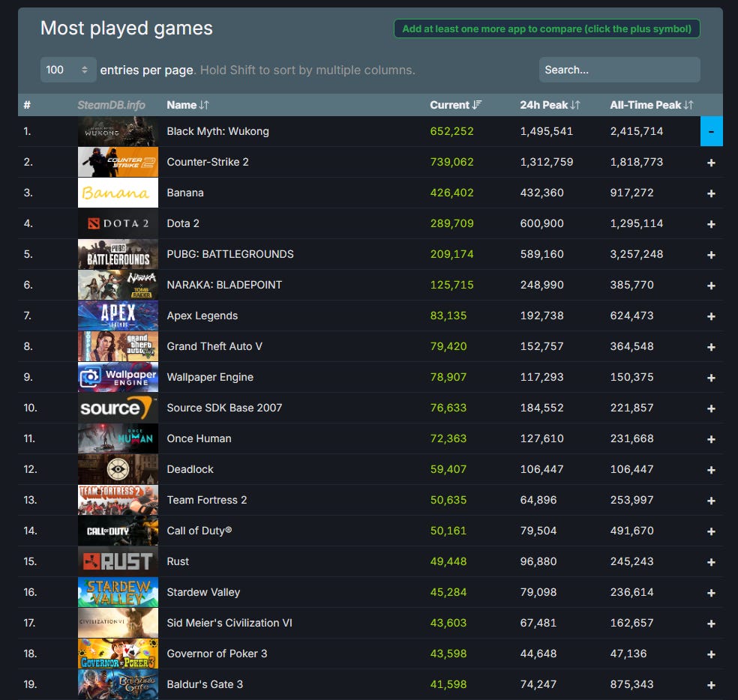738x700 pixels.
Task: Add NARAKA: BLADEPOINT to compare with plus
Action: [711, 286]
